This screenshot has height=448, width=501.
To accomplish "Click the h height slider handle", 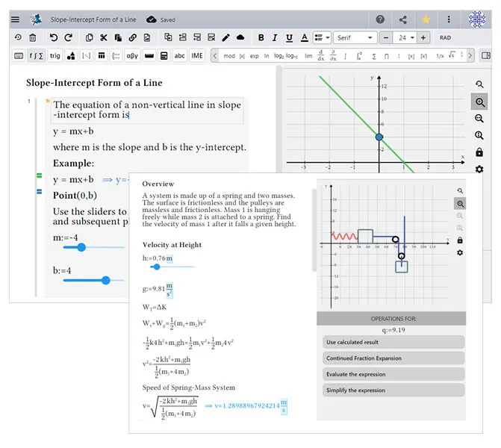I will point(157,267).
